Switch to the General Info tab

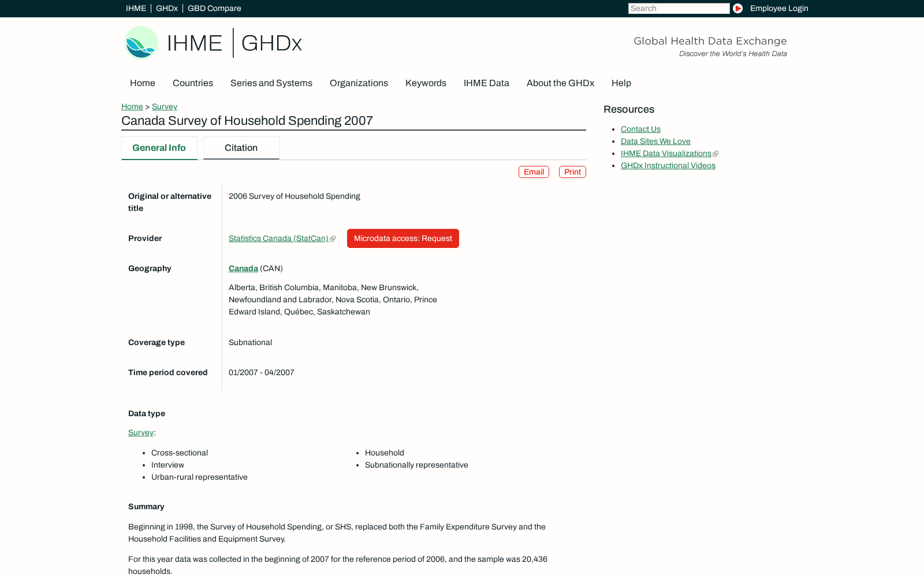[x=159, y=148]
